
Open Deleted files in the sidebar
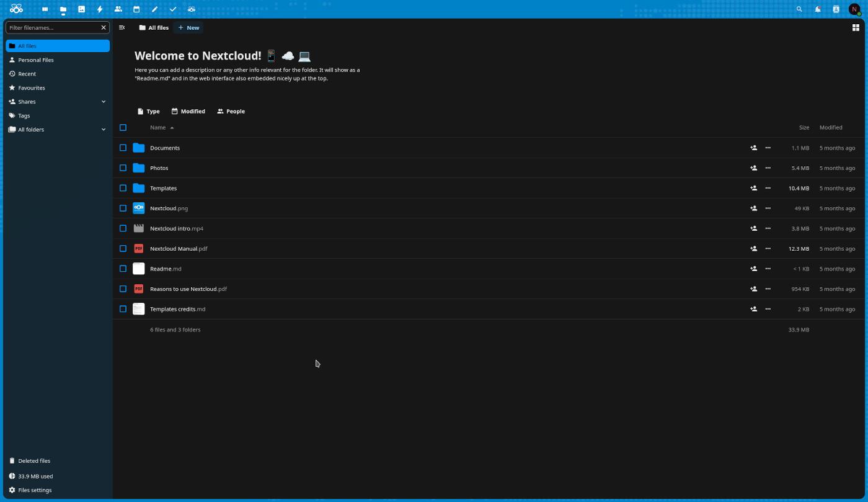pos(58,461)
